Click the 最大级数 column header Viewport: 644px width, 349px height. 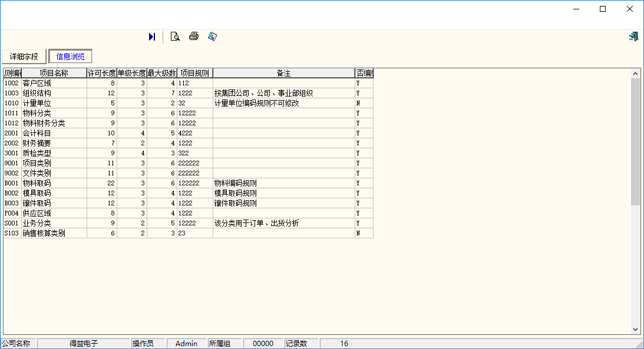click(x=162, y=73)
